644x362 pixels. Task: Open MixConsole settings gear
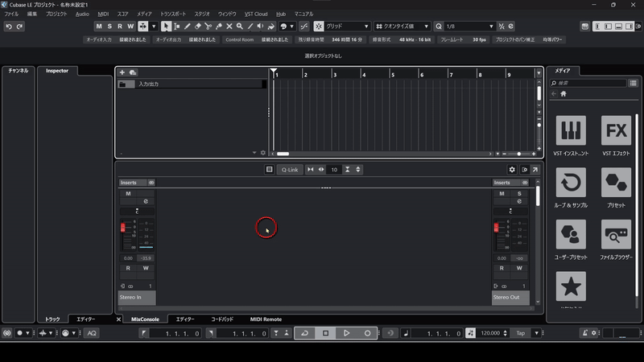[512, 170]
